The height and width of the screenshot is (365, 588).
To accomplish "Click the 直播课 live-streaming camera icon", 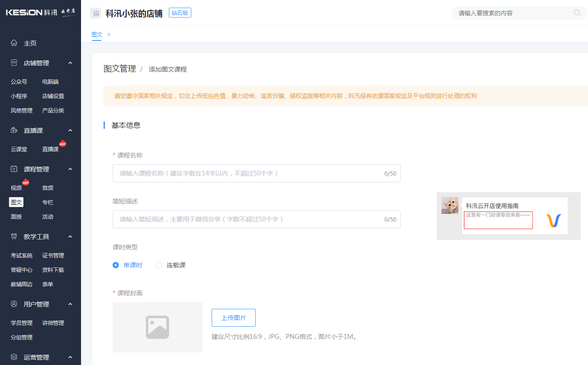I will click(14, 130).
